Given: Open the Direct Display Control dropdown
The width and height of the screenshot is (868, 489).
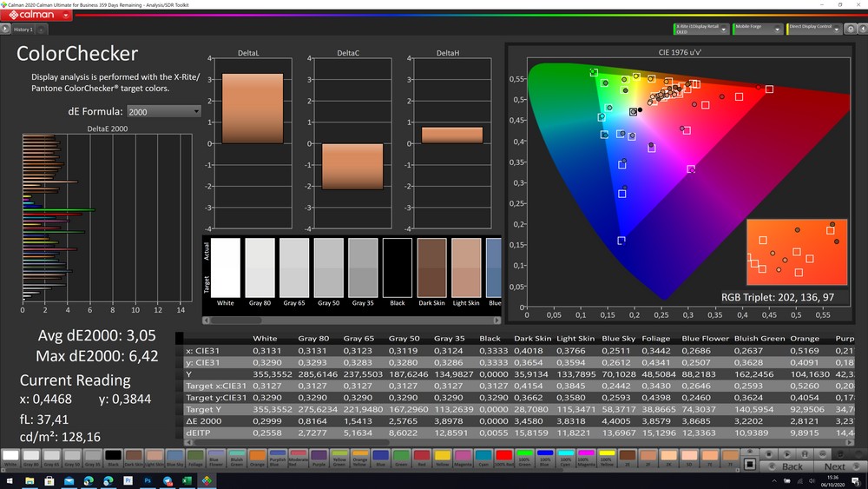Looking at the screenshot, I should point(812,29).
